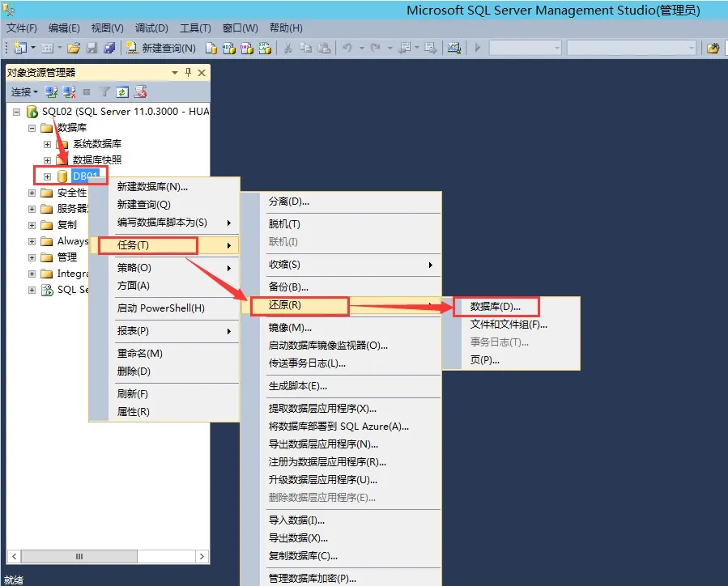Click the Refresh icon in Object Explorer toolbar
The image size is (728, 586).
click(122, 92)
